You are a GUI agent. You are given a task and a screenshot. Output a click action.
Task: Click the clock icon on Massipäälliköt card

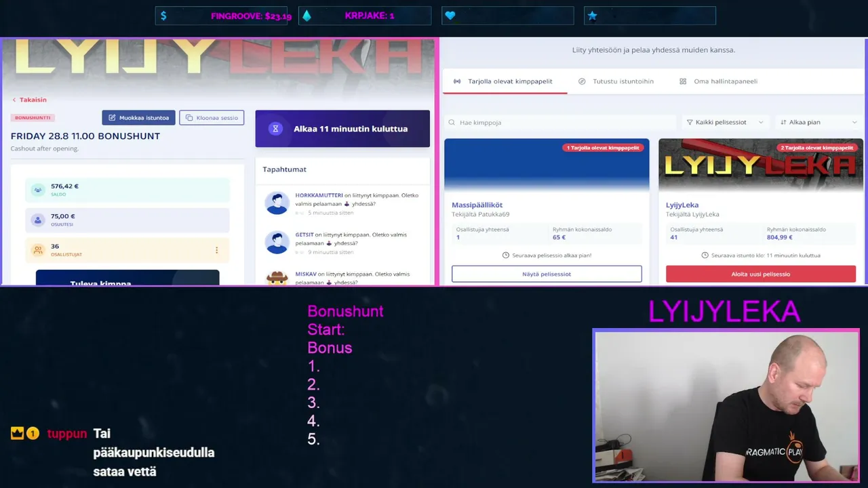[x=506, y=256]
